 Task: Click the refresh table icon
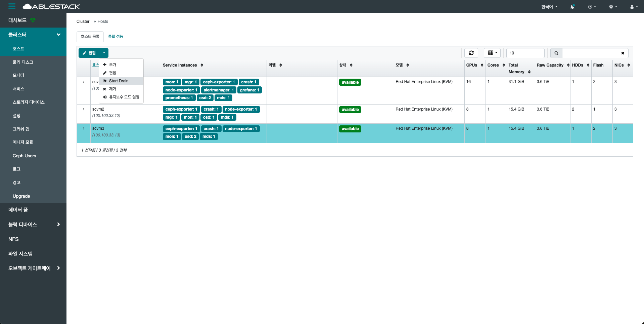(471, 53)
